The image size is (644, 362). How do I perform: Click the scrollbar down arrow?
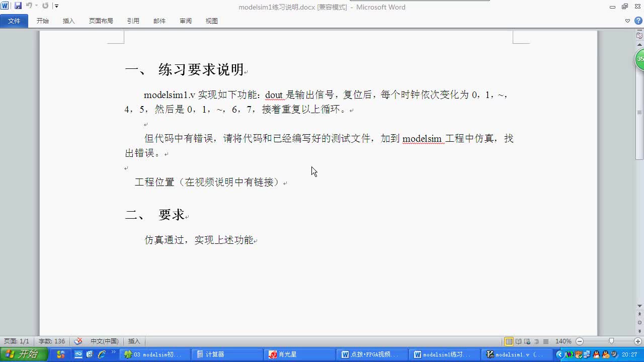click(639, 306)
